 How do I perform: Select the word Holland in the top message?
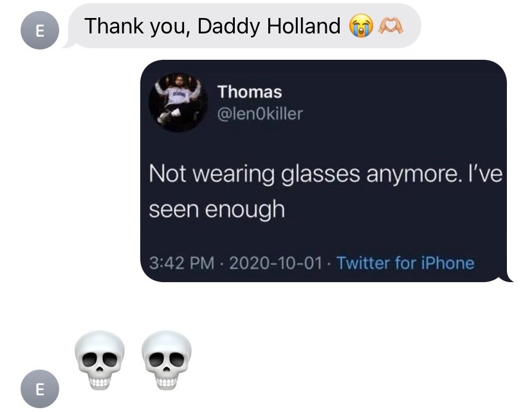click(x=304, y=26)
